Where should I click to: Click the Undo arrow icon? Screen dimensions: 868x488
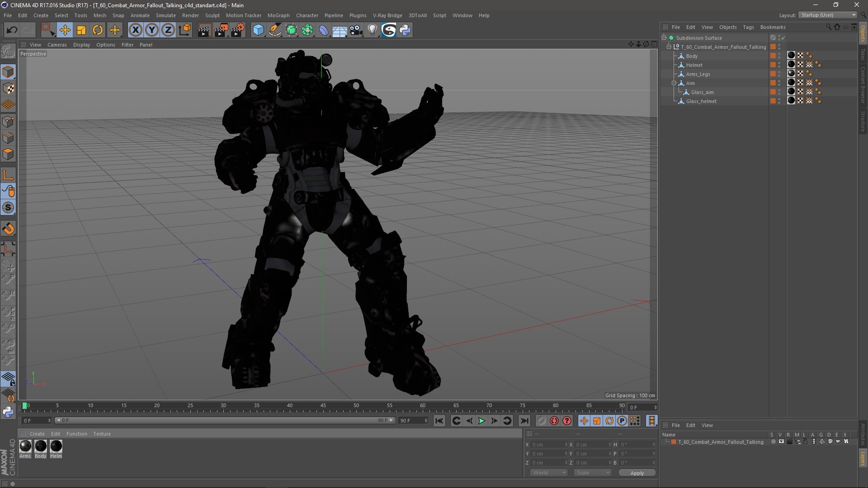12,30
